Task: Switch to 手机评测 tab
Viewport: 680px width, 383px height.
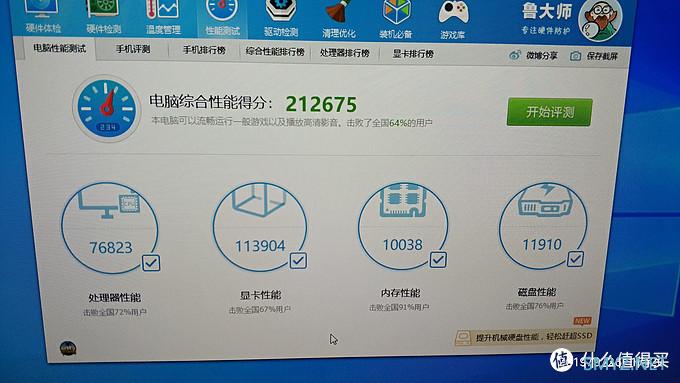Action: [x=133, y=49]
